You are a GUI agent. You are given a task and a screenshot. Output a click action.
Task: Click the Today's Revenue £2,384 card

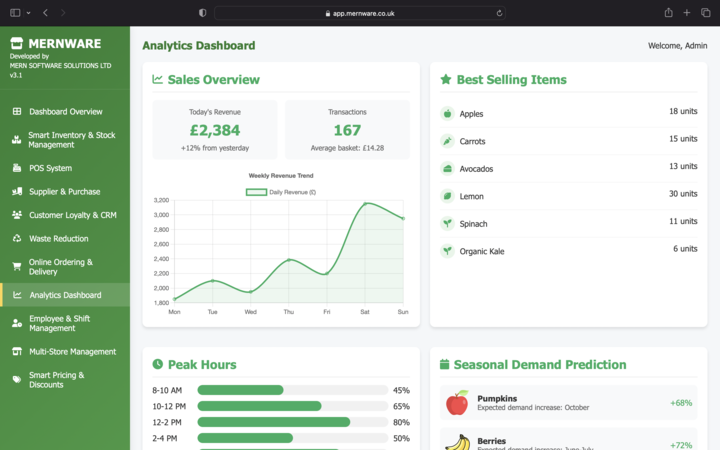215,129
